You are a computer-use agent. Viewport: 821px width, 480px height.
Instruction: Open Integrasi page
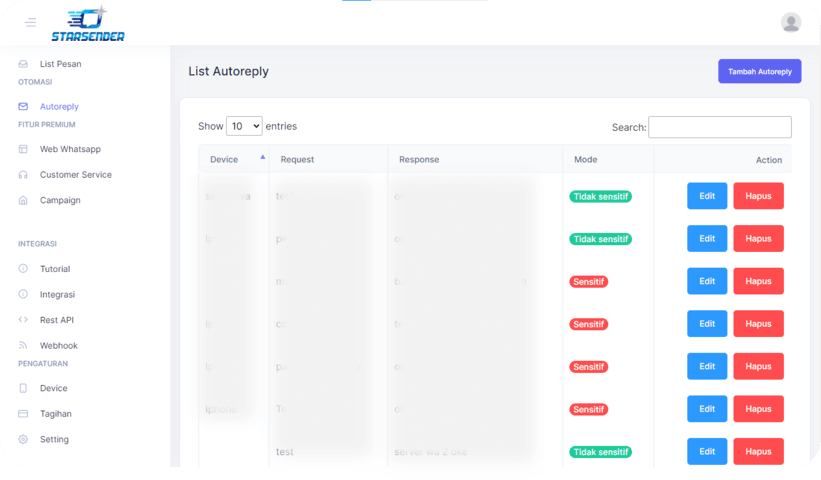pos(58,294)
